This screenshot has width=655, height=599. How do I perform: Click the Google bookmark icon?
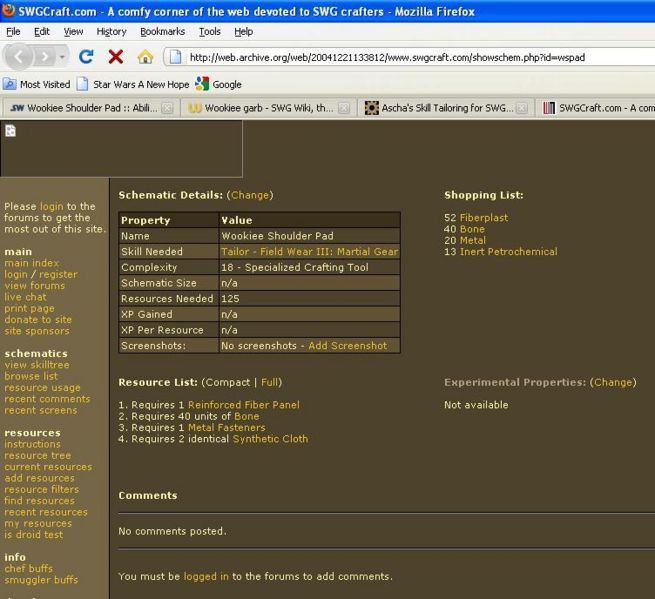[202, 84]
